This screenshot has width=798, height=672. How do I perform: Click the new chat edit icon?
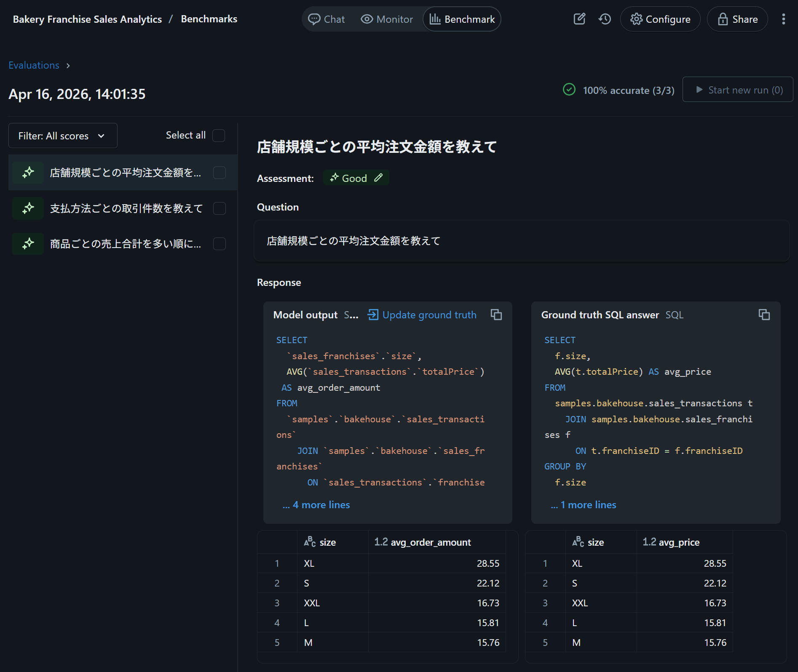pyautogui.click(x=579, y=19)
